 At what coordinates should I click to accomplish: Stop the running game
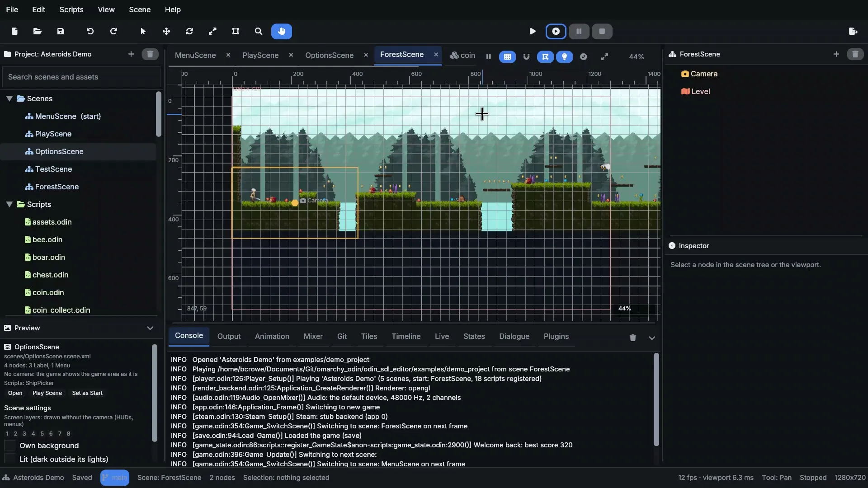tap(602, 31)
